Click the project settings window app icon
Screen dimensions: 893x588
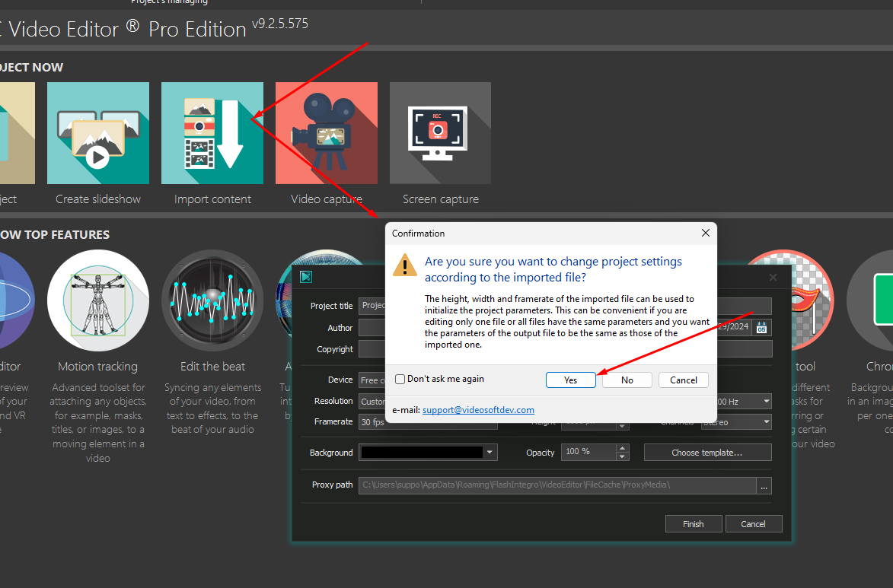[x=306, y=277]
